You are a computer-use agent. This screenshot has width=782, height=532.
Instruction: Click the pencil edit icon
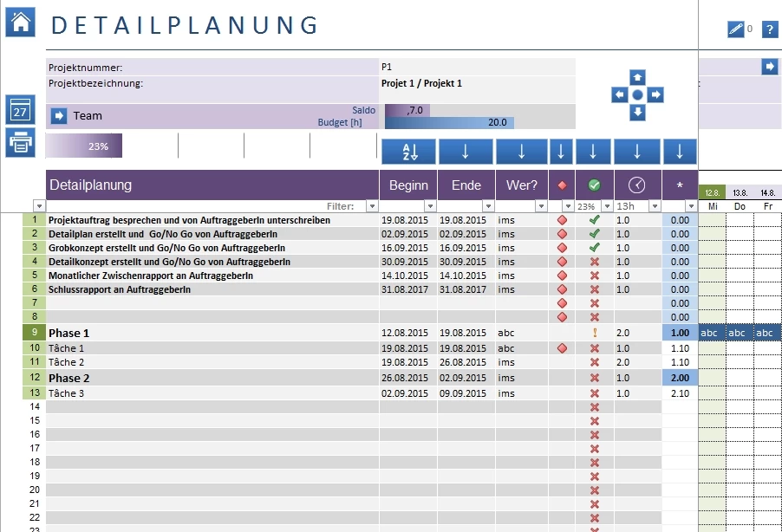click(x=735, y=29)
